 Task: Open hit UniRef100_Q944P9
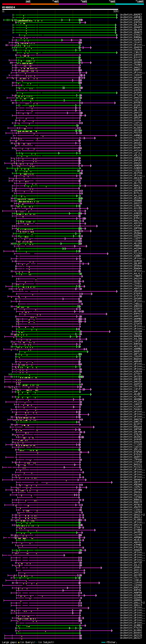point(131,27)
